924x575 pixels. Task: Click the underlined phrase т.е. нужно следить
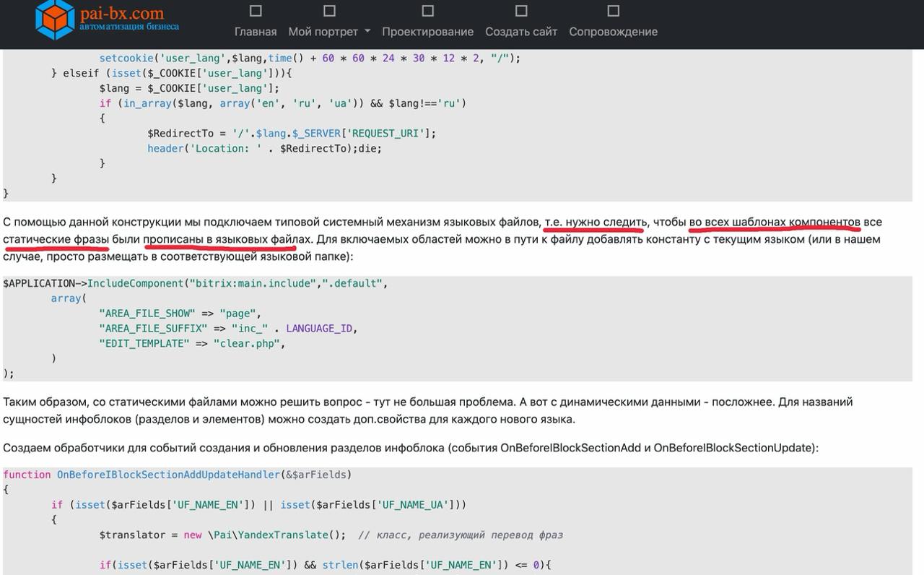(596, 222)
